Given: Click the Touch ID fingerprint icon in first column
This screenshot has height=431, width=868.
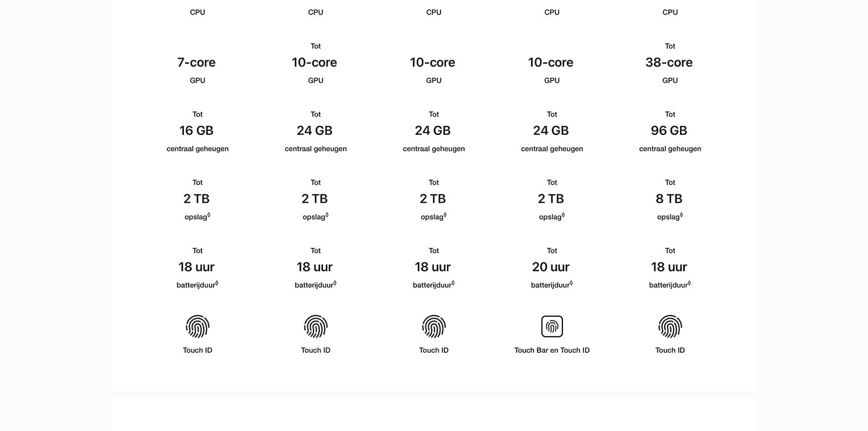Looking at the screenshot, I should coord(197,327).
